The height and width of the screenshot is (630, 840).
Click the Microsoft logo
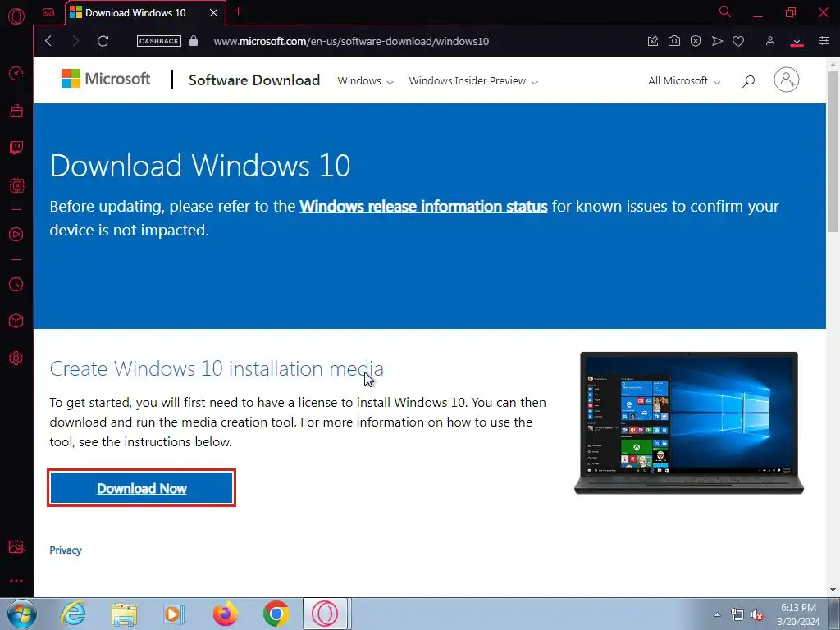pyautogui.click(x=106, y=80)
